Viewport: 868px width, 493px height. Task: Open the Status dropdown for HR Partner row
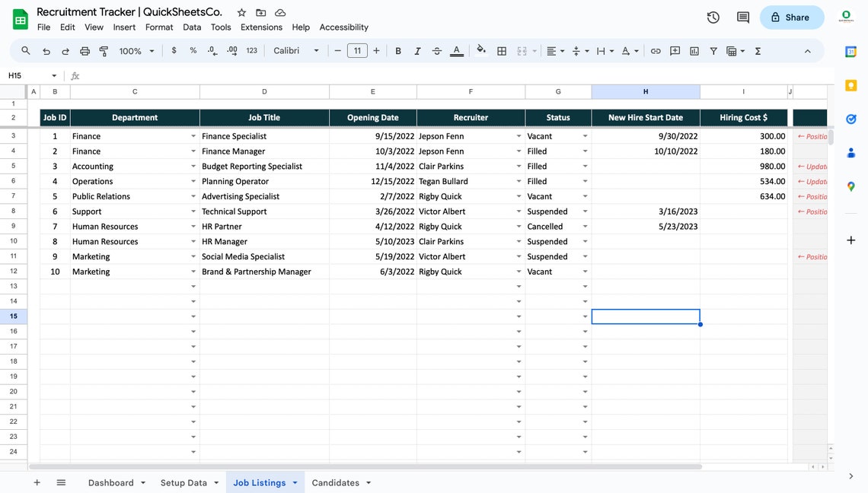[584, 226]
